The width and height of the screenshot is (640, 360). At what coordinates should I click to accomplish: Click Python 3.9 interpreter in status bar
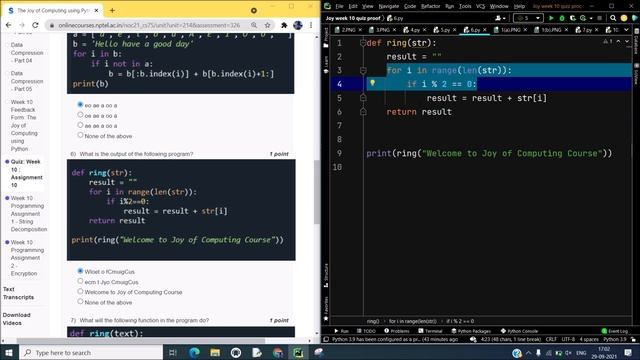(615, 339)
